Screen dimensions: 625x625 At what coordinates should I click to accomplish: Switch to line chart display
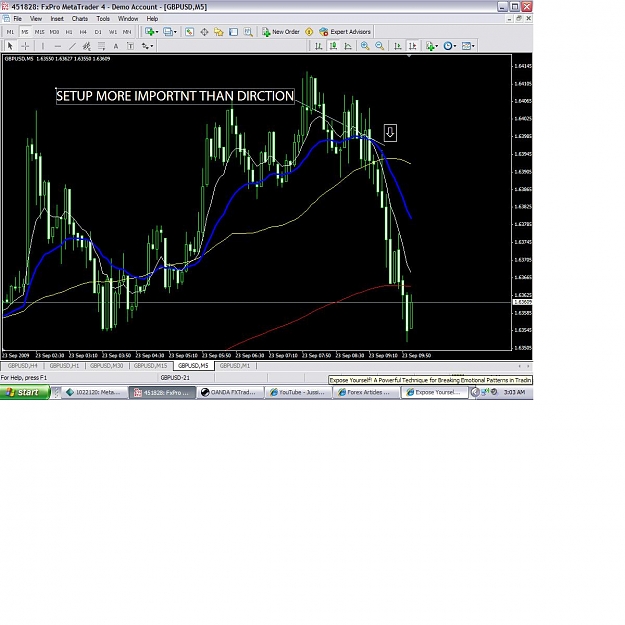pyautogui.click(x=348, y=46)
